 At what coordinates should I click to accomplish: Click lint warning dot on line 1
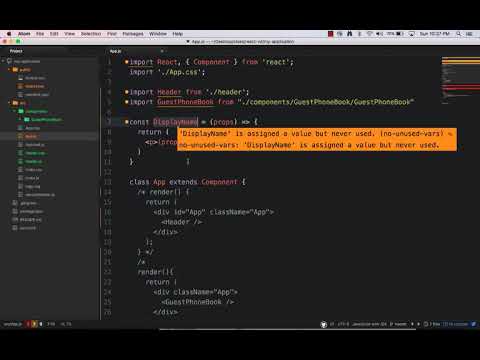[x=127, y=62]
